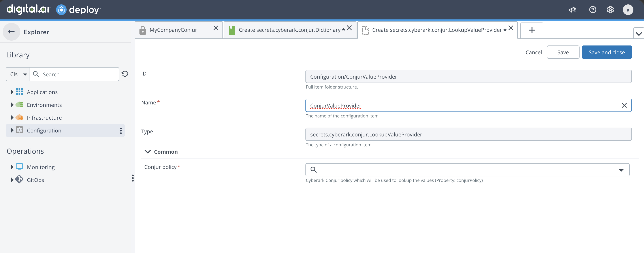Click the Explorer heading
The image size is (644, 253).
36,32
